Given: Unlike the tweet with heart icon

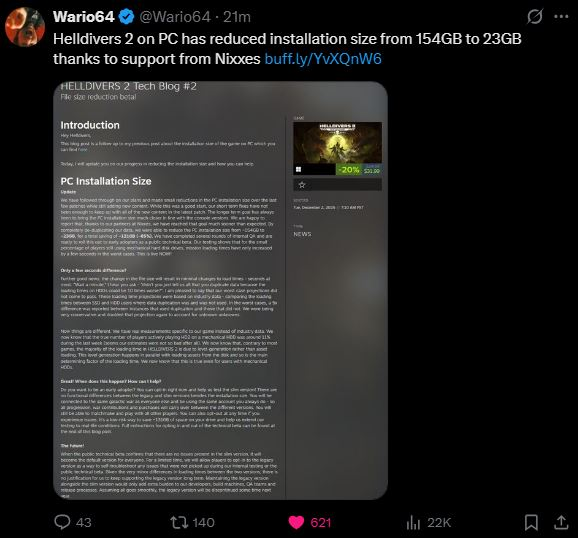Looking at the screenshot, I should [296, 522].
